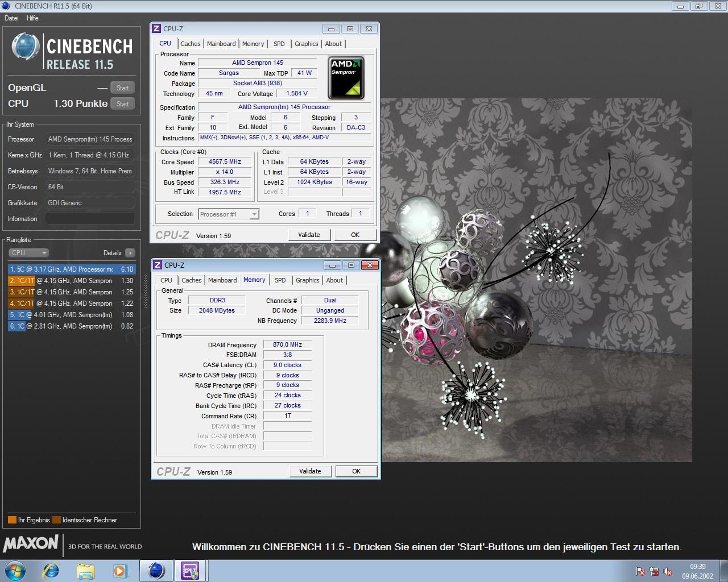Select the ranking entry scoring 1.25
The width and height of the screenshot is (728, 582).
[72, 292]
